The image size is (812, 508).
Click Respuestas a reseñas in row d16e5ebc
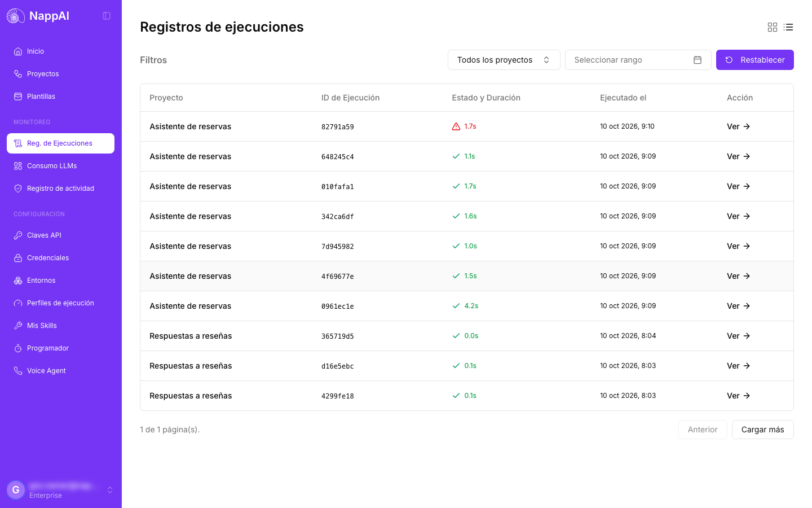point(191,366)
